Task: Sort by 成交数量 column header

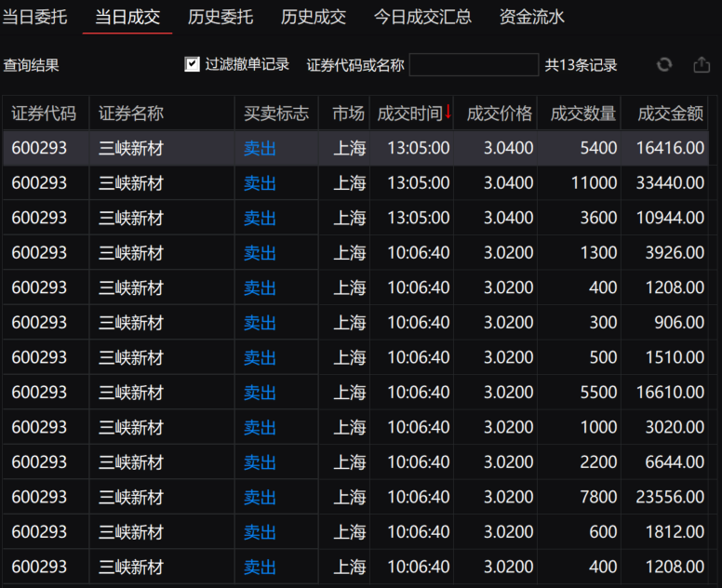Action: (x=580, y=114)
